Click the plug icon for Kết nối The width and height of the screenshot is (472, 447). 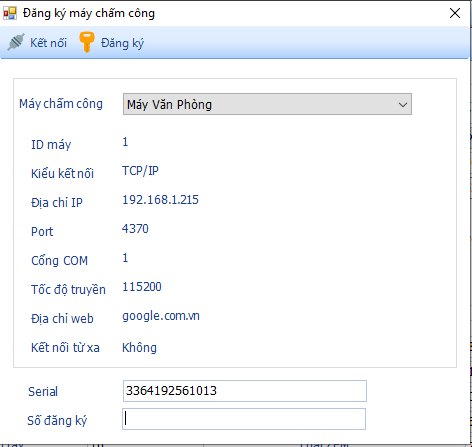coord(16,42)
